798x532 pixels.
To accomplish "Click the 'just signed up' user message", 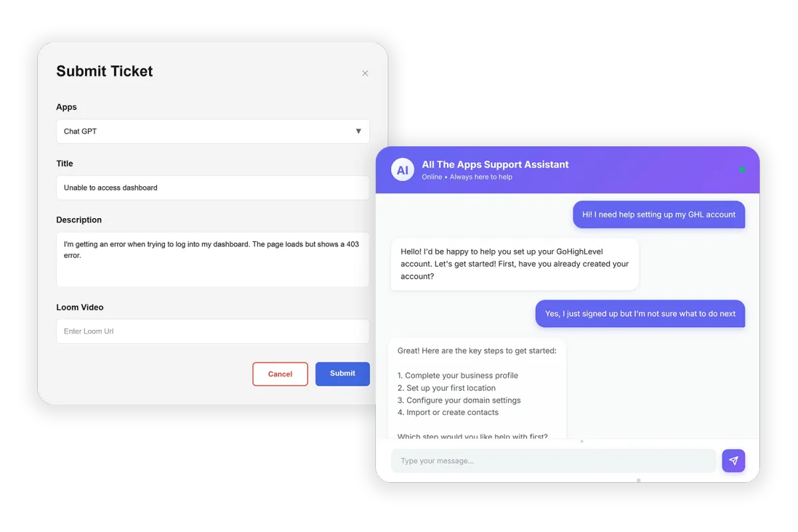I will [x=640, y=314].
